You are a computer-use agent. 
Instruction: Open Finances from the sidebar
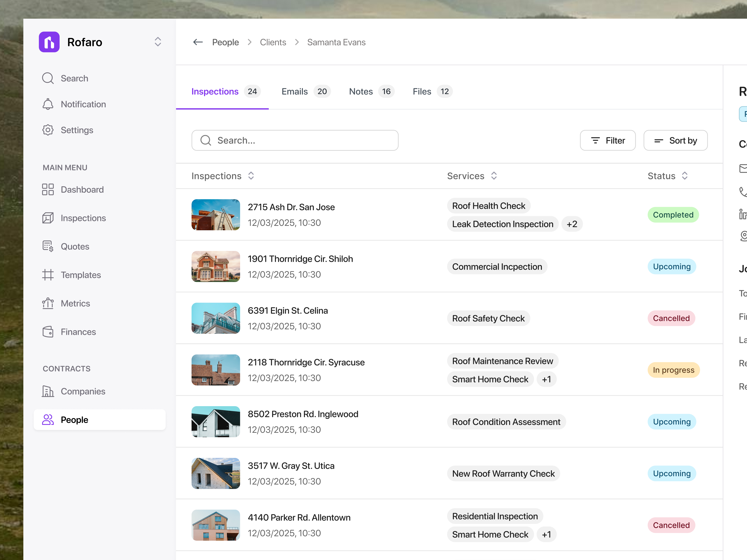coord(48,332)
